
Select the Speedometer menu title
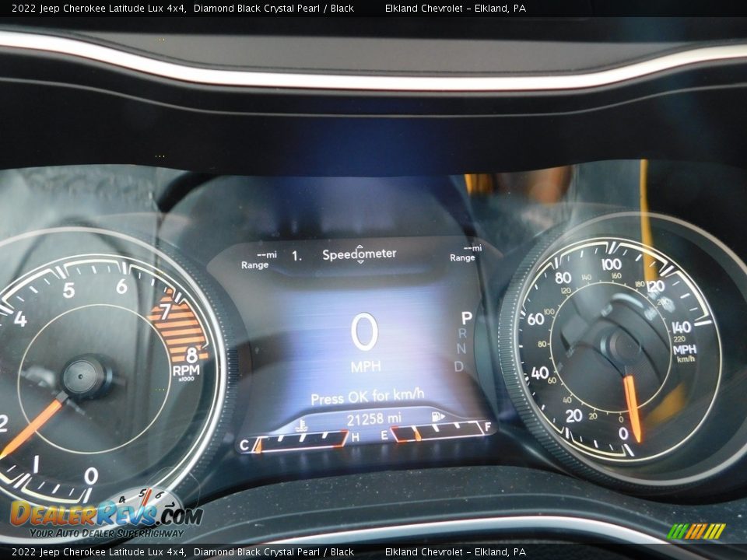pyautogui.click(x=359, y=254)
